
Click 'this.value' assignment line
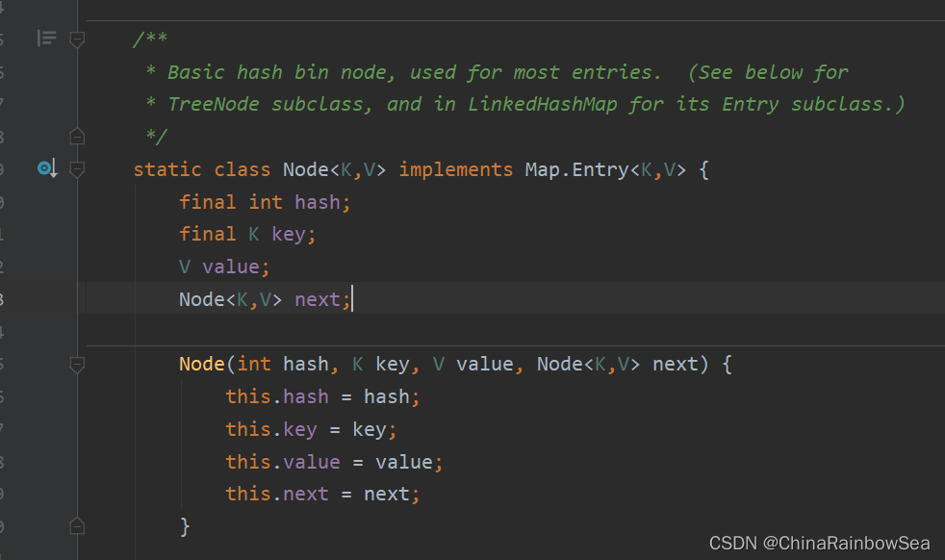pos(334,463)
